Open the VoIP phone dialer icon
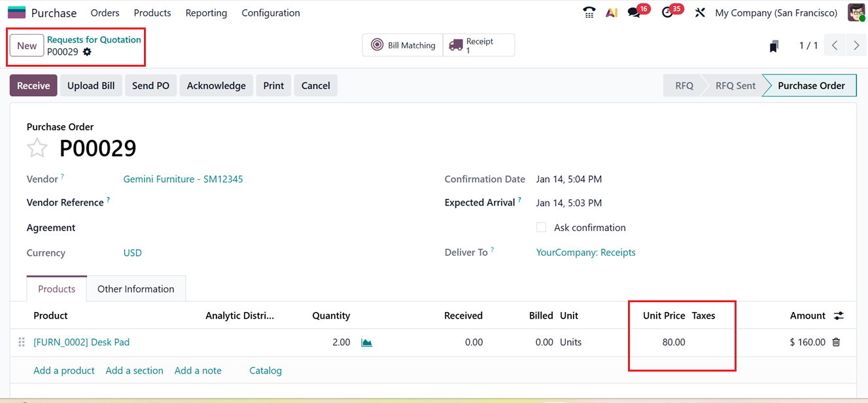Screen dimensions: 868x403 (x=588, y=12)
